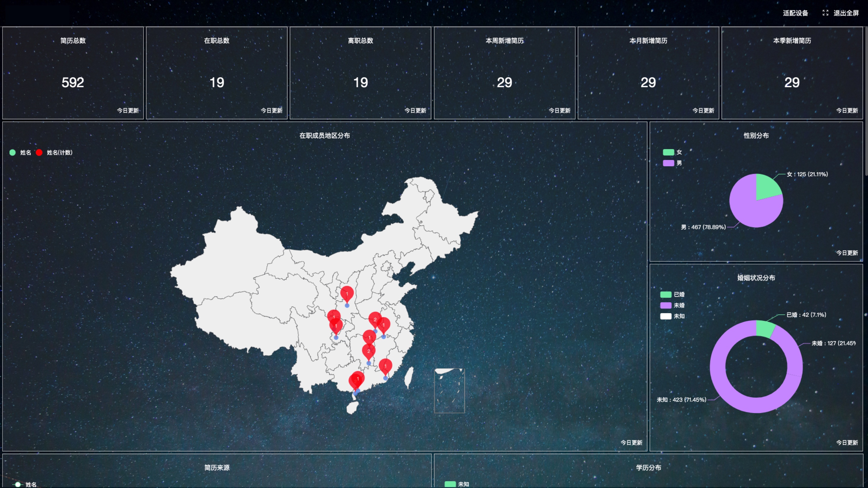Screen dimensions: 868x488
Task: Toggle the red 姓名(计数) map legend
Action: 54,153
